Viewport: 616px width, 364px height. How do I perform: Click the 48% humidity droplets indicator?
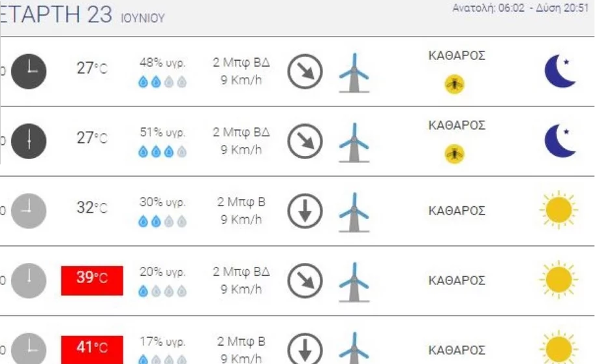click(162, 82)
